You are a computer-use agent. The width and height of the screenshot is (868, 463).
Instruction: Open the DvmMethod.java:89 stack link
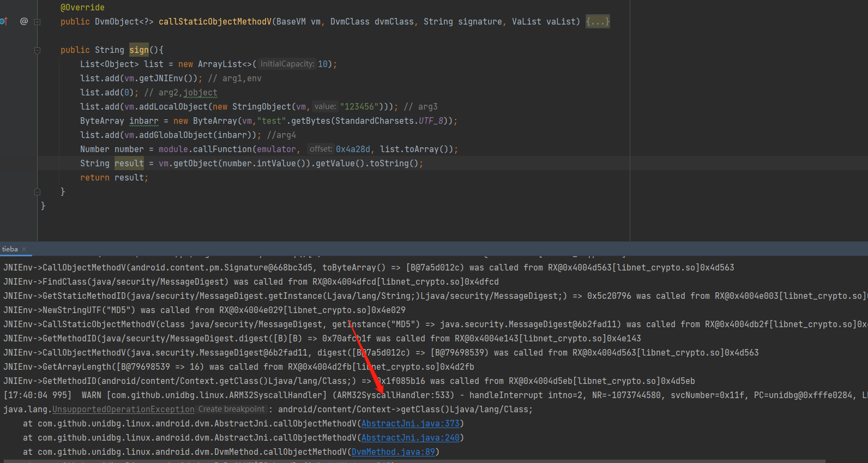393,452
